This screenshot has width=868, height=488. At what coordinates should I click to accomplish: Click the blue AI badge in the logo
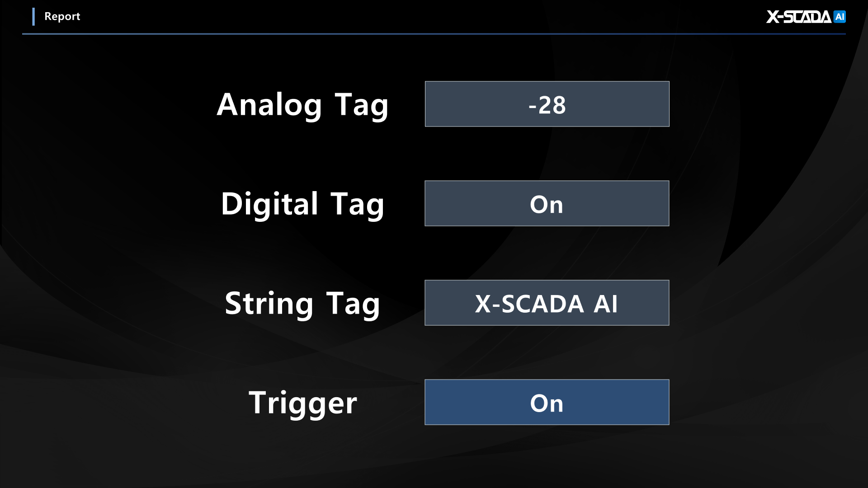[840, 17]
